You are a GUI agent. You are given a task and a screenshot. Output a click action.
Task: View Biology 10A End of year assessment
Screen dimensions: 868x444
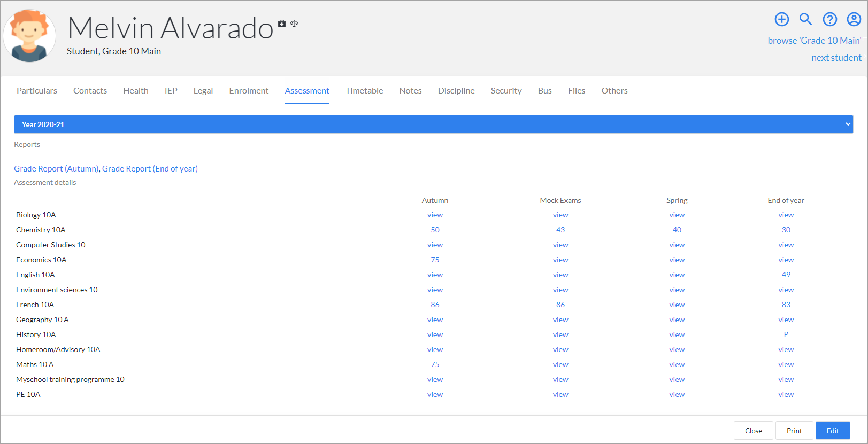[786, 215]
